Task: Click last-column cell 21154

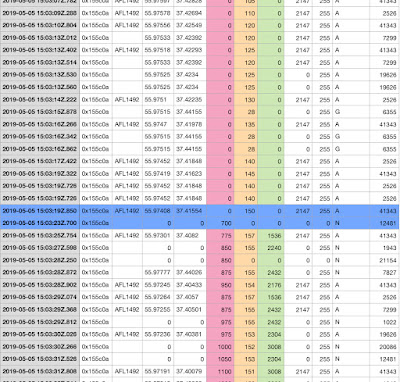Action: click(x=384, y=260)
